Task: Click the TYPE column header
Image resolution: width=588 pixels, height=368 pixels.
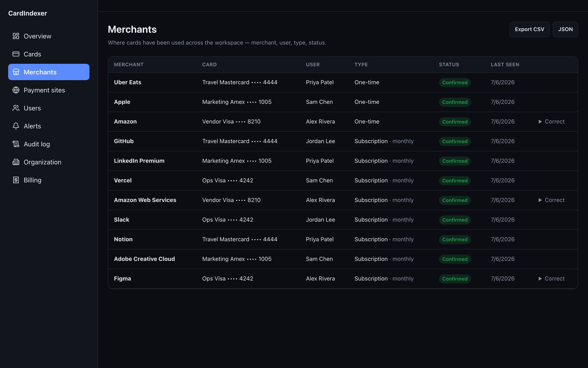Action: (x=361, y=64)
